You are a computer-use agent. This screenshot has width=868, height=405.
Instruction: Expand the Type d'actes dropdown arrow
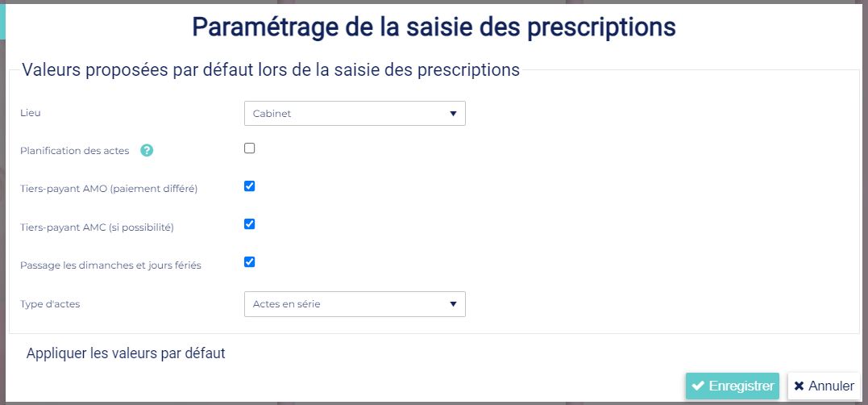click(453, 304)
